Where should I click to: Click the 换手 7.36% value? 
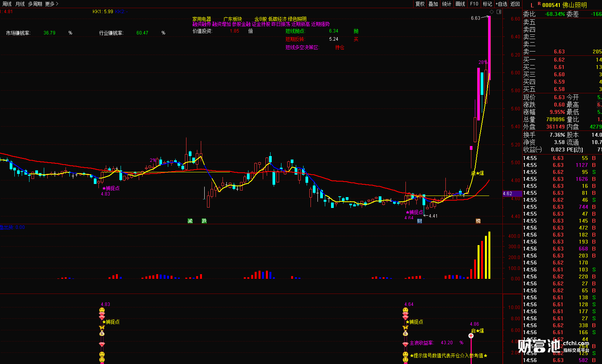tap(557, 135)
